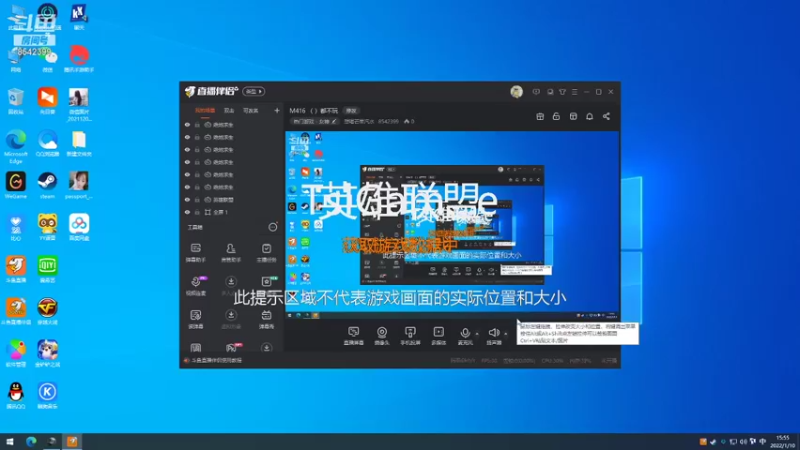Click the room number 8542399 in the header
800x450 pixels.
[x=388, y=121]
